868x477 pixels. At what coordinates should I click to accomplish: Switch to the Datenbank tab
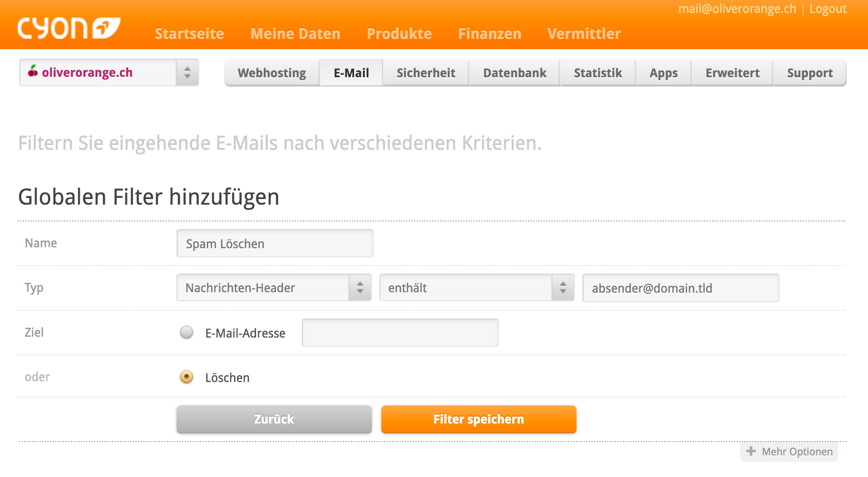(515, 73)
